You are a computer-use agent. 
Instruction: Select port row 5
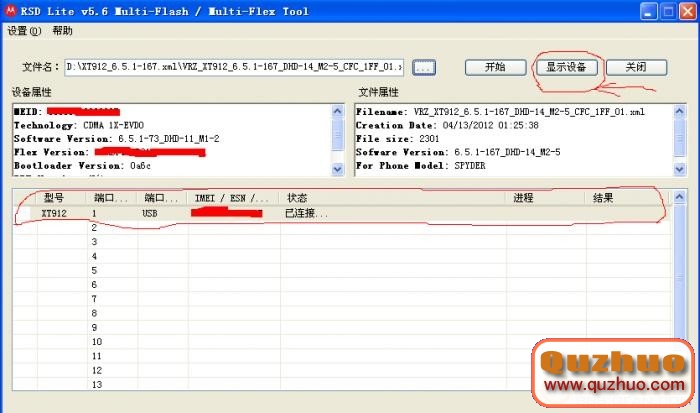point(342,271)
